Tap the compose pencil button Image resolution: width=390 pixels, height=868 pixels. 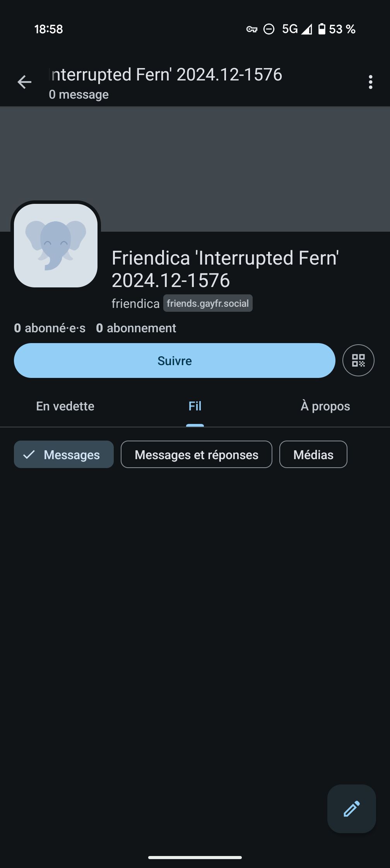click(351, 808)
